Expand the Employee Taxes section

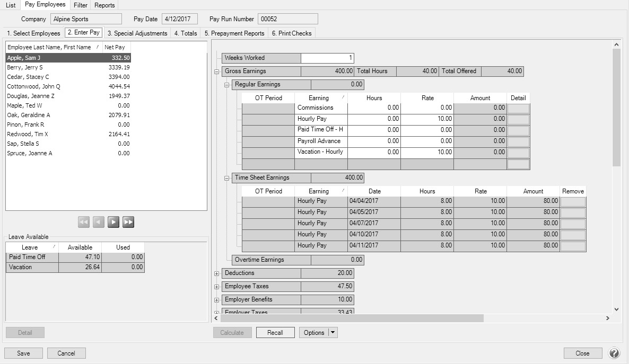[216, 287]
